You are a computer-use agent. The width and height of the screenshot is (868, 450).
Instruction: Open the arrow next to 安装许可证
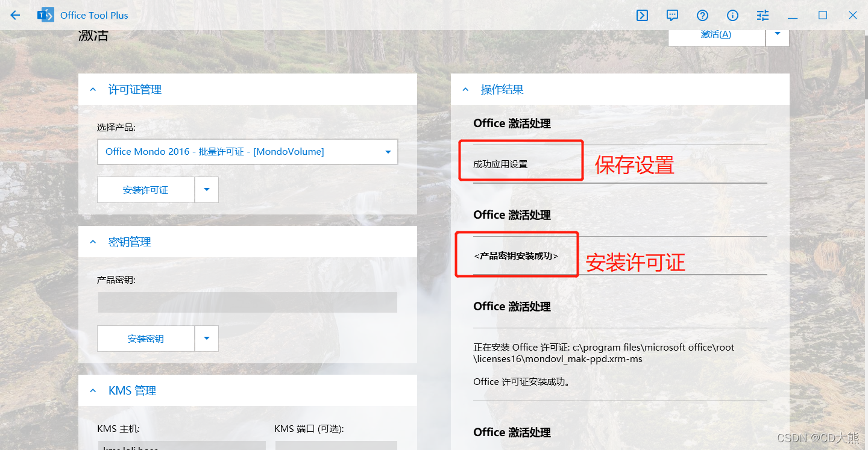[x=207, y=190]
